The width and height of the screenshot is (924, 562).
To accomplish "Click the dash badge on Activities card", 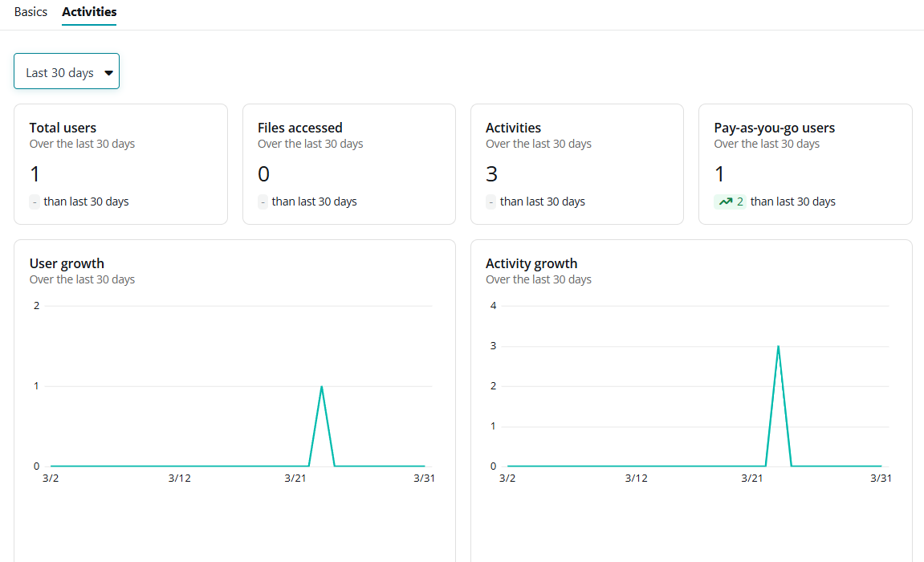I will 490,202.
